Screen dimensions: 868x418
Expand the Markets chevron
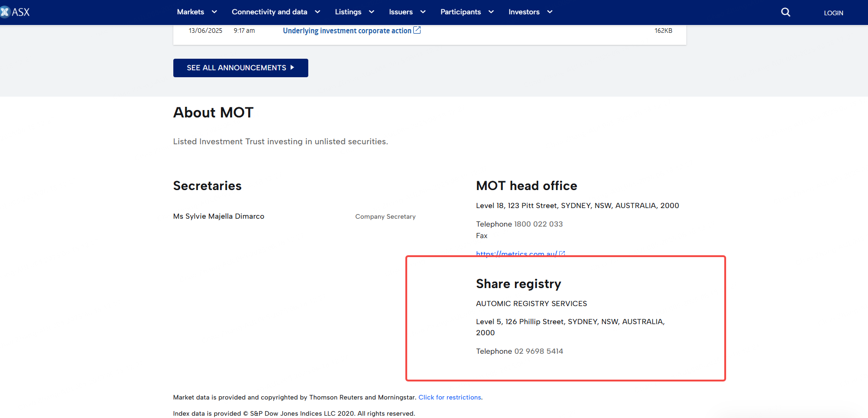pyautogui.click(x=214, y=12)
